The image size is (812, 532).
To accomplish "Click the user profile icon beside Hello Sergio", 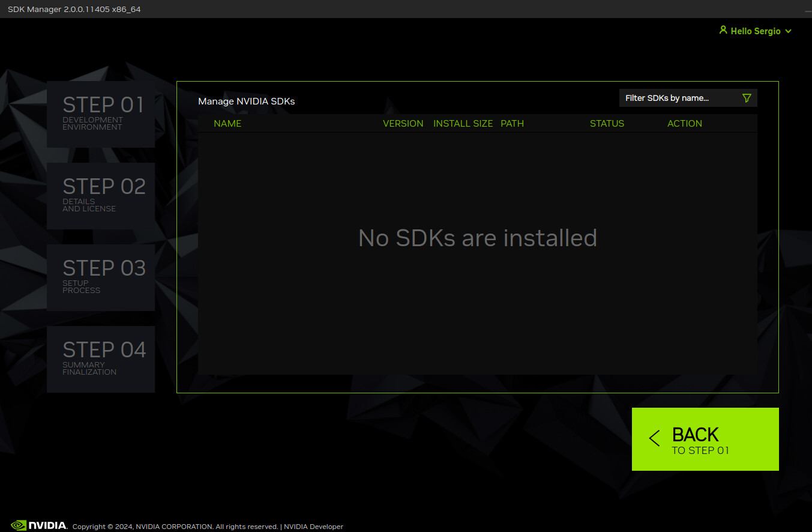I will (723, 30).
